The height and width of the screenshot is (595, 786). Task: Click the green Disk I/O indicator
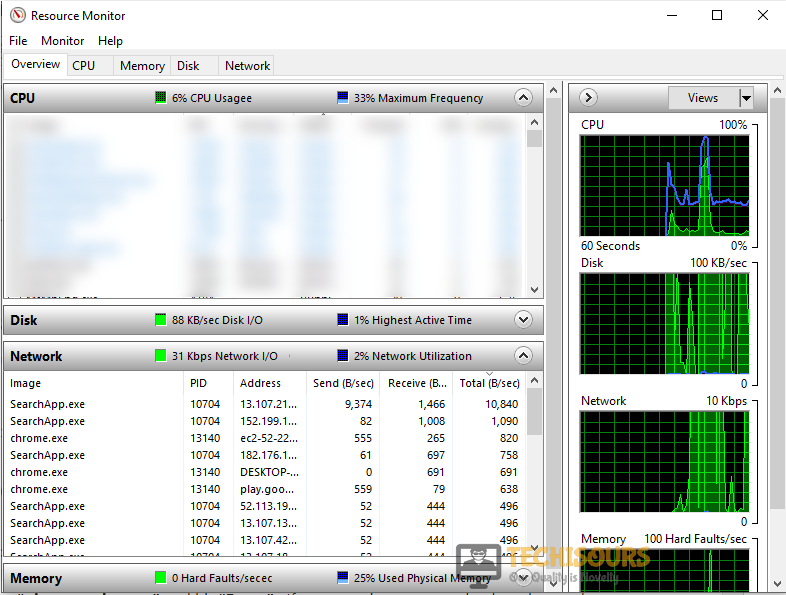(160, 319)
